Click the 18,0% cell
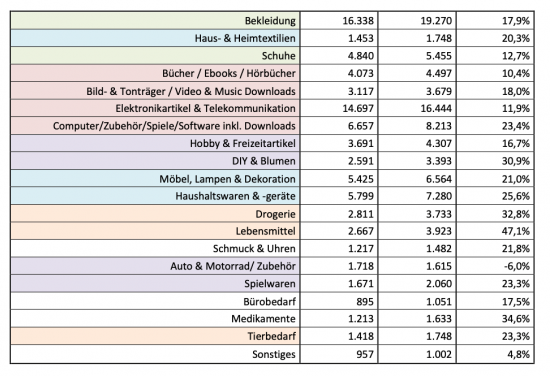Image resolution: width=550 pixels, height=376 pixels. coord(516,91)
